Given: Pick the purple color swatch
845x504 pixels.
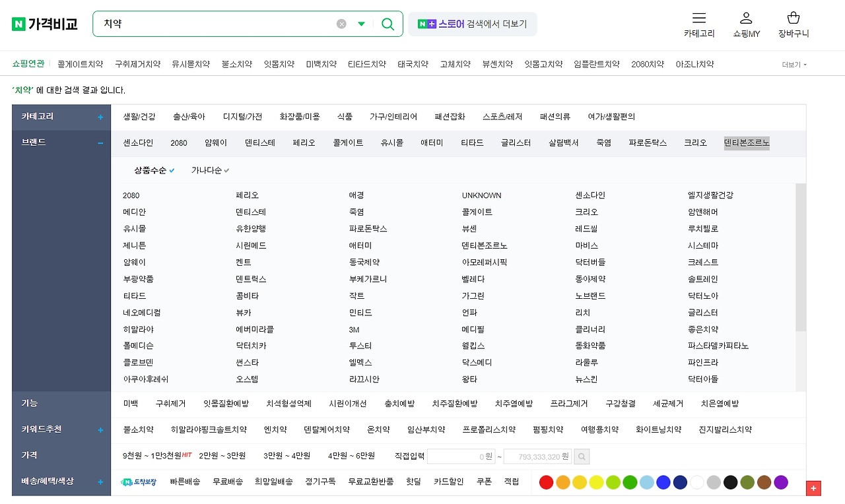Looking at the screenshot, I should click(x=781, y=482).
